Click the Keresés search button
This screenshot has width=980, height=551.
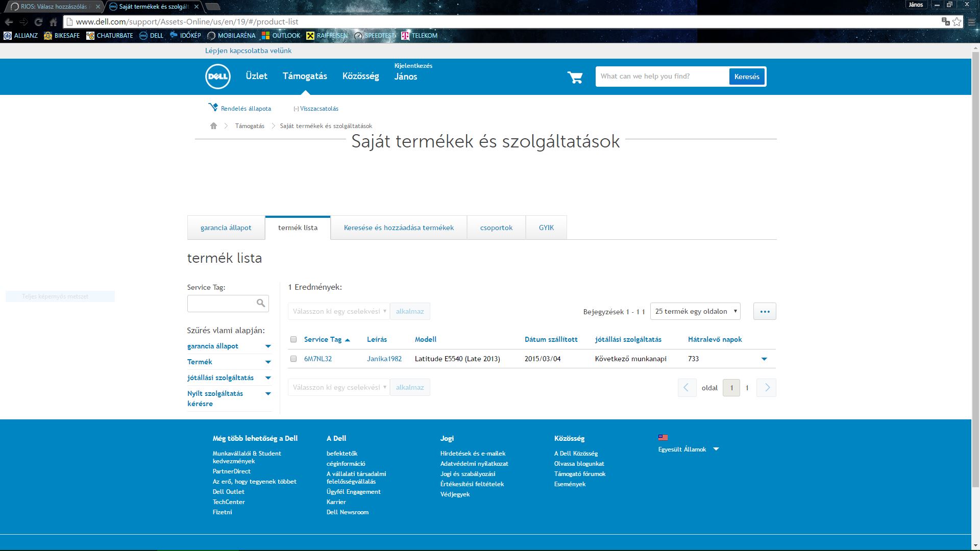coord(747,77)
